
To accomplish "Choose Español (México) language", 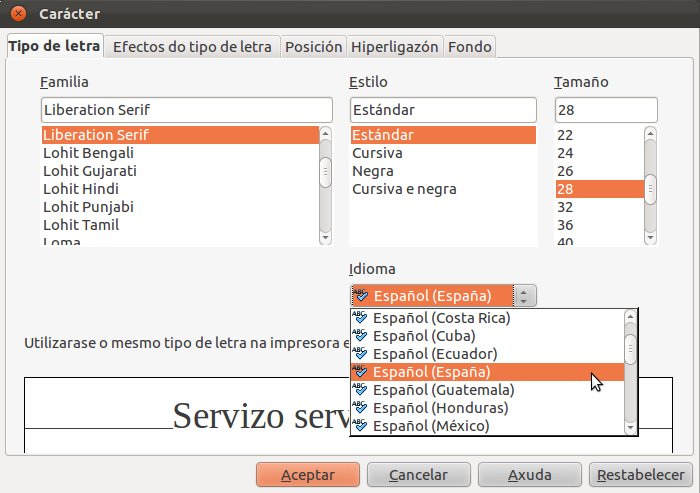I will tap(488, 426).
